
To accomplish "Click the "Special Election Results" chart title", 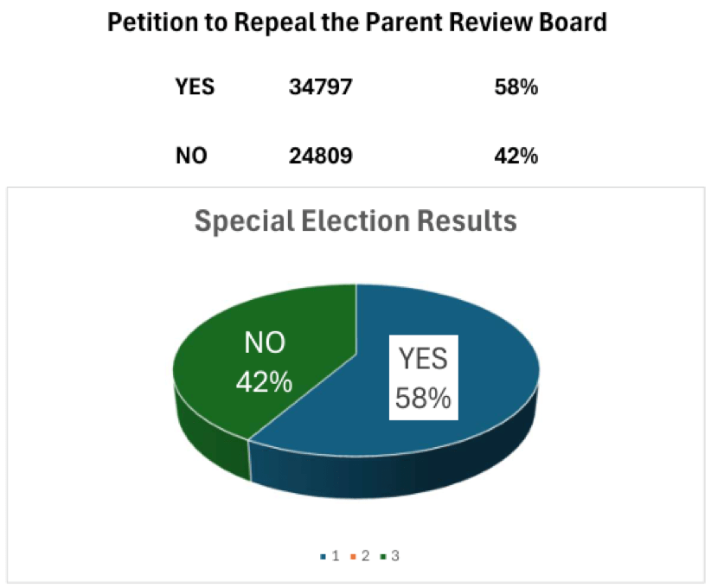I will [355, 221].
